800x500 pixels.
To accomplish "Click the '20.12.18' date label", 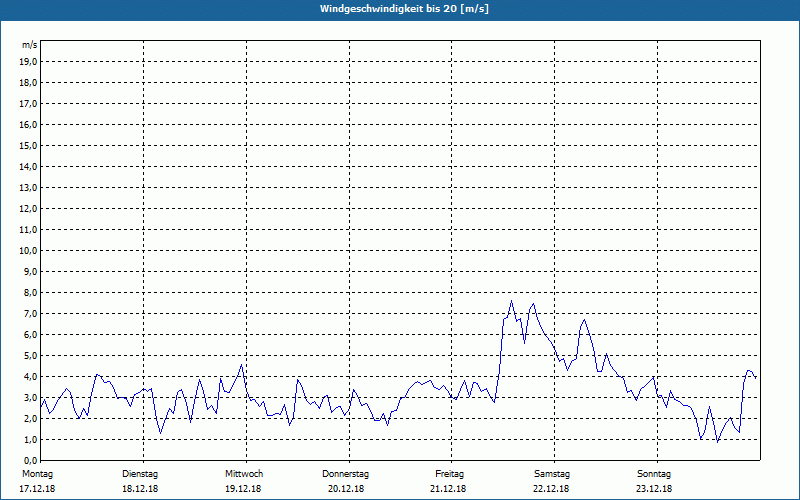I will [346, 489].
